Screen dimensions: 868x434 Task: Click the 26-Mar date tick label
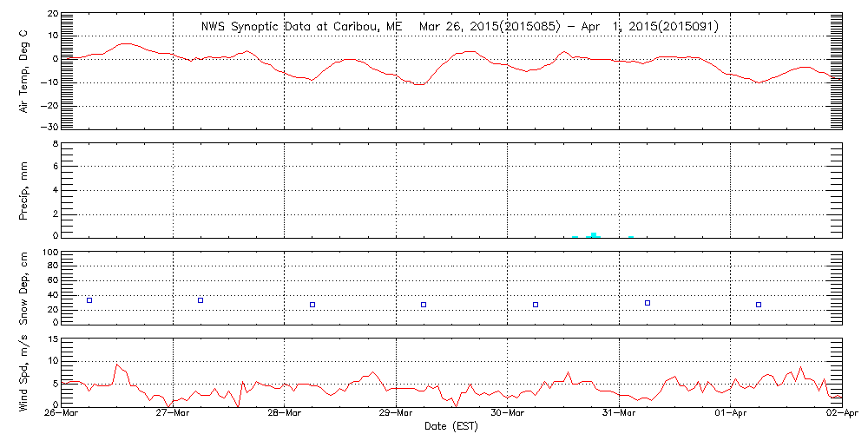[62, 414]
